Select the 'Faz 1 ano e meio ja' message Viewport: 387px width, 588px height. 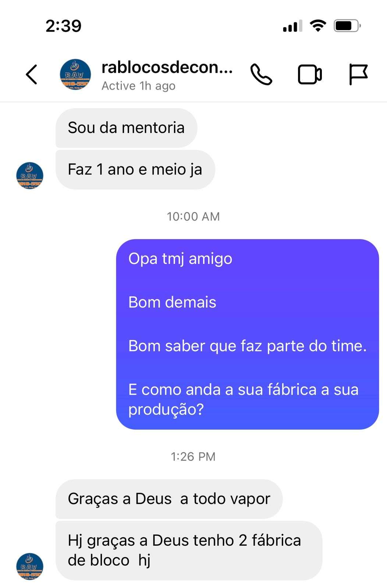135,170
